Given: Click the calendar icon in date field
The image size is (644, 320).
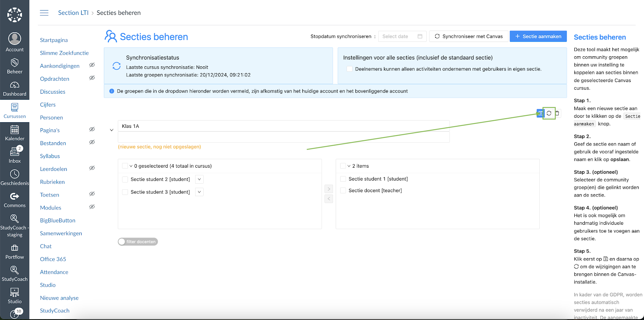Looking at the screenshot, I should (x=420, y=36).
